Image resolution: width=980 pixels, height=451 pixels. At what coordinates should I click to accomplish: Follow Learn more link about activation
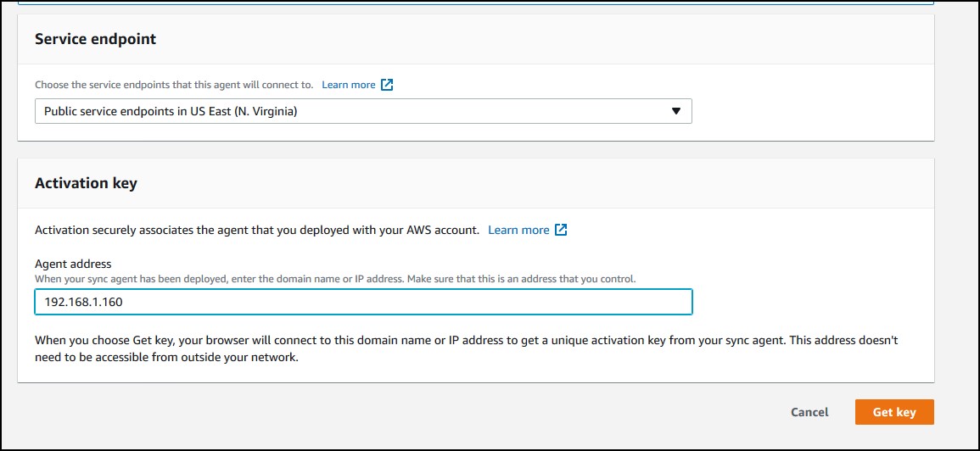[518, 230]
